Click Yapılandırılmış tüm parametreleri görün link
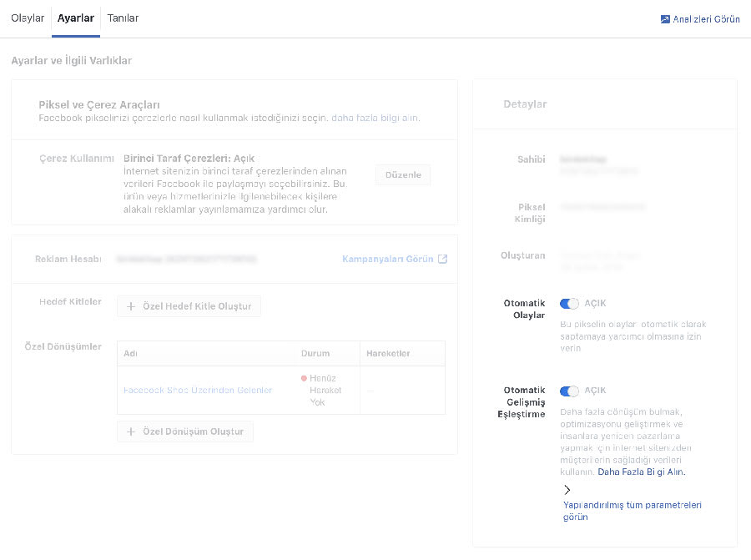751x560 pixels. [x=633, y=511]
